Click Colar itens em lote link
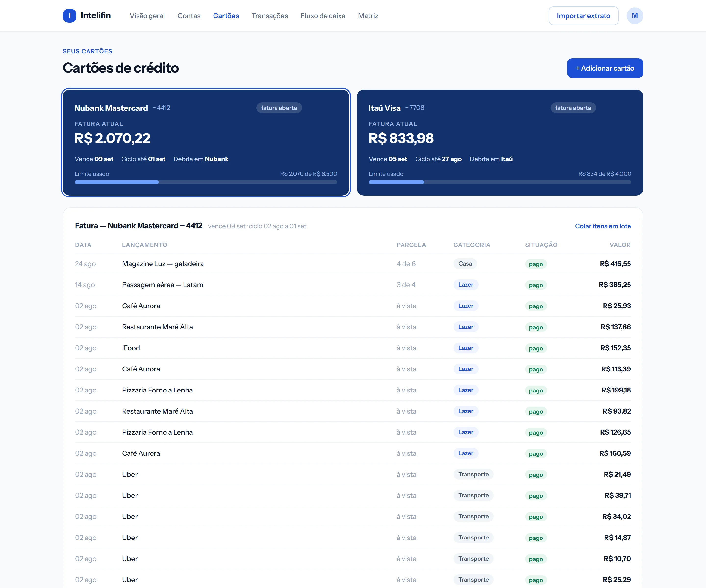This screenshot has height=588, width=706. [x=603, y=226]
